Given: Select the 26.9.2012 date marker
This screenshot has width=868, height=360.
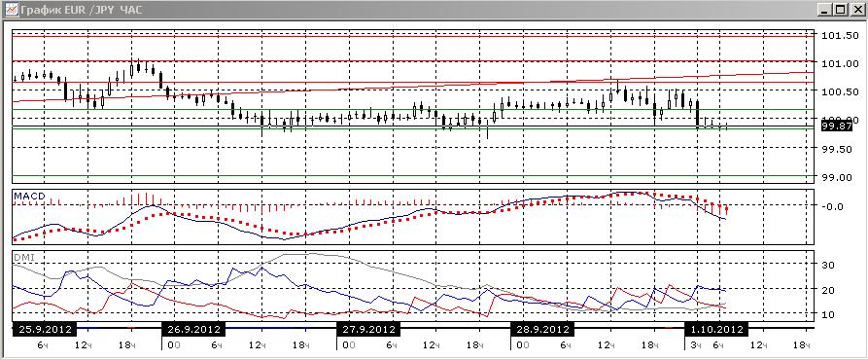Looking at the screenshot, I should pos(194,330).
